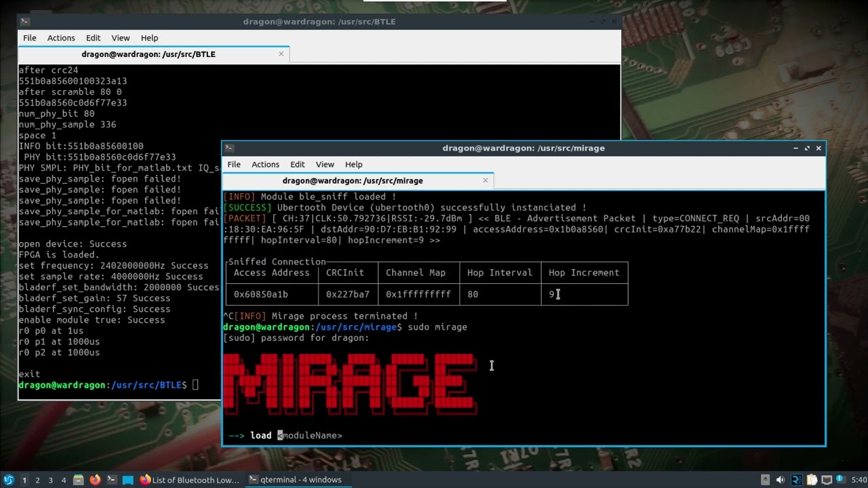This screenshot has height=488, width=868.
Task: Click CRCInit value 0x227ba7
Action: coord(348,294)
